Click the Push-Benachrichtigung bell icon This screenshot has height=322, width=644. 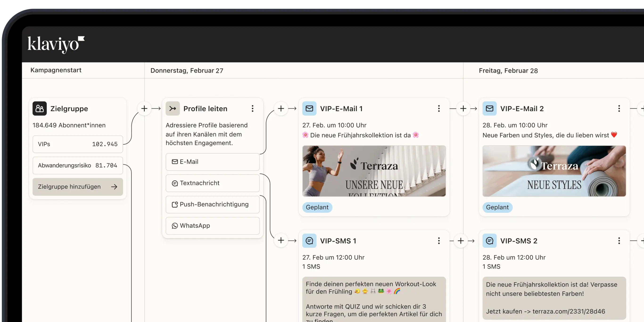(x=175, y=205)
